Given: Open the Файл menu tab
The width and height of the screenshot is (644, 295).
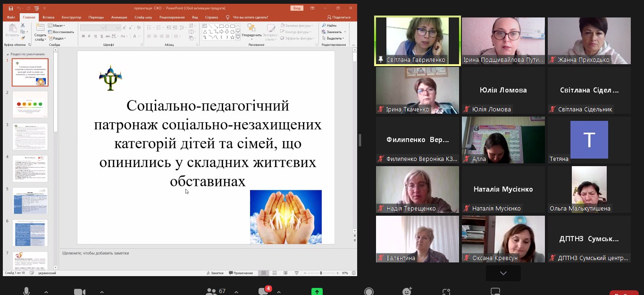Looking at the screenshot, I should pos(11,17).
